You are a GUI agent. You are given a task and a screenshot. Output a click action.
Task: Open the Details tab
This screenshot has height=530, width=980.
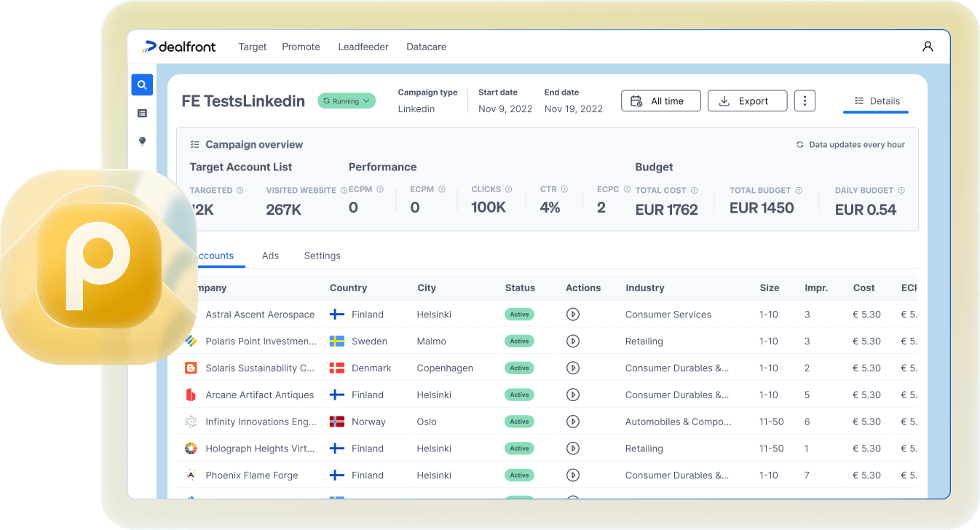click(x=876, y=101)
